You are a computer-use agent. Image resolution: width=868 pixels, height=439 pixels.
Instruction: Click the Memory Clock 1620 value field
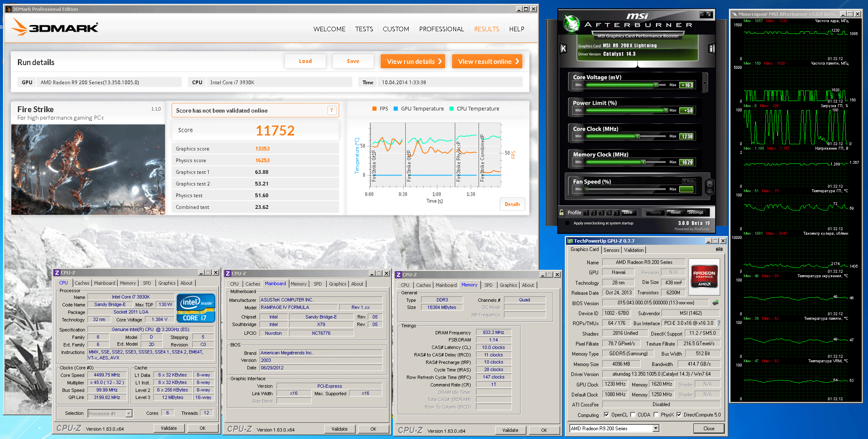click(x=687, y=162)
